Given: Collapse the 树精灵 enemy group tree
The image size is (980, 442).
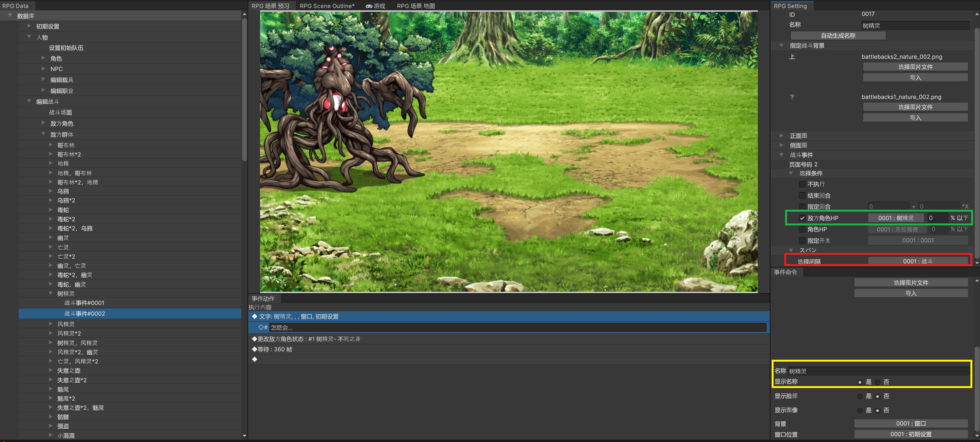Looking at the screenshot, I should 51,294.
